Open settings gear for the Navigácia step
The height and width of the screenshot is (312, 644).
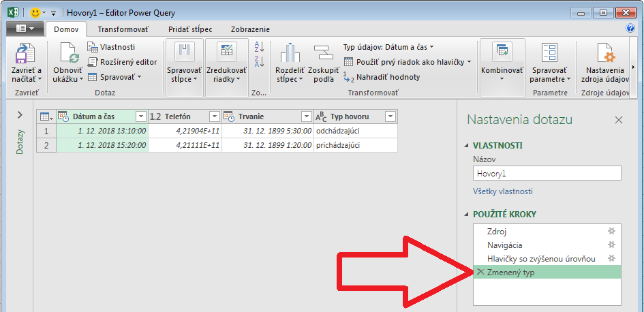tap(611, 245)
